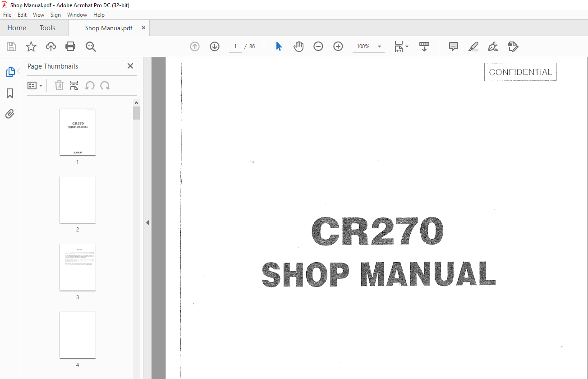
Task: Go to next page arrow
Action: point(215,46)
